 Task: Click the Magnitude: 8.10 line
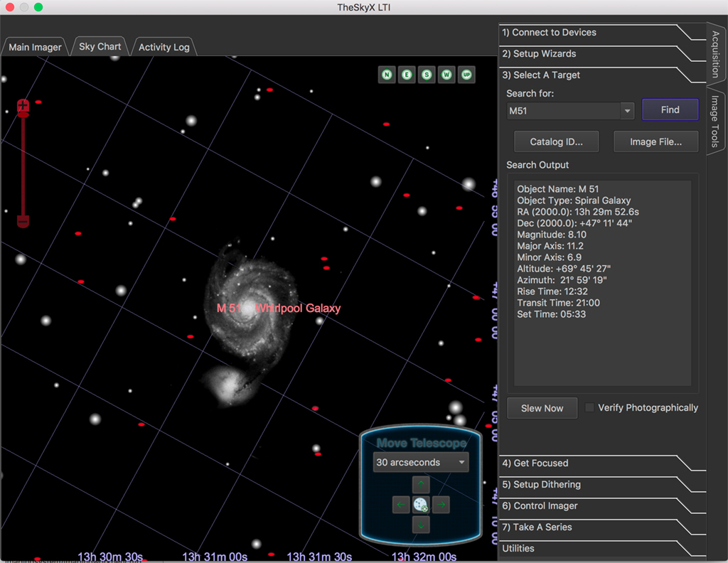pyautogui.click(x=552, y=235)
